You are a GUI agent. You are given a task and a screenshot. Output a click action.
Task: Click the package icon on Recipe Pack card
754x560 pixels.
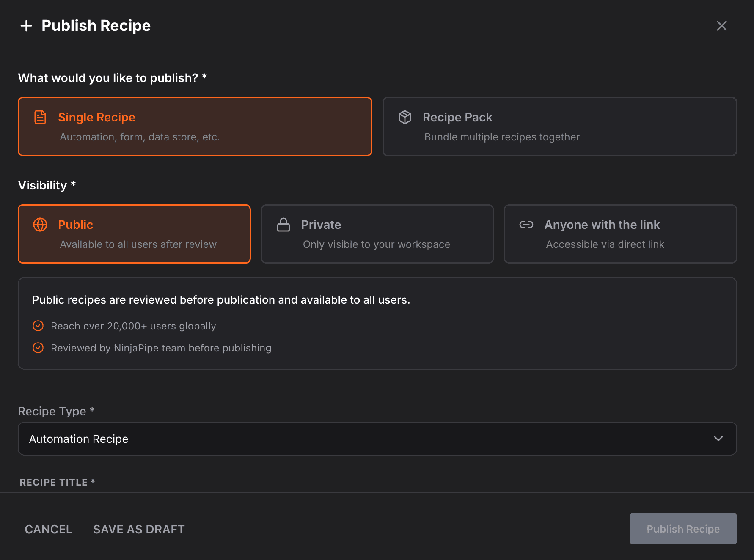(405, 117)
